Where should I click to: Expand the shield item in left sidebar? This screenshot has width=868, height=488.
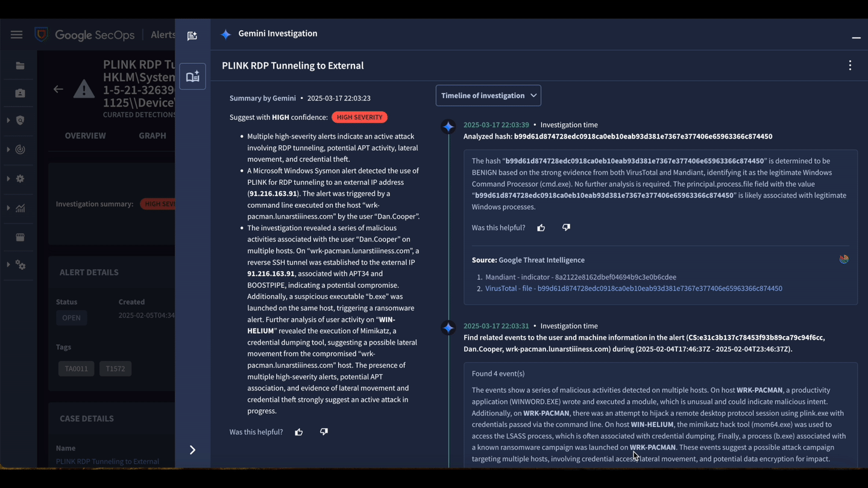[20, 120]
